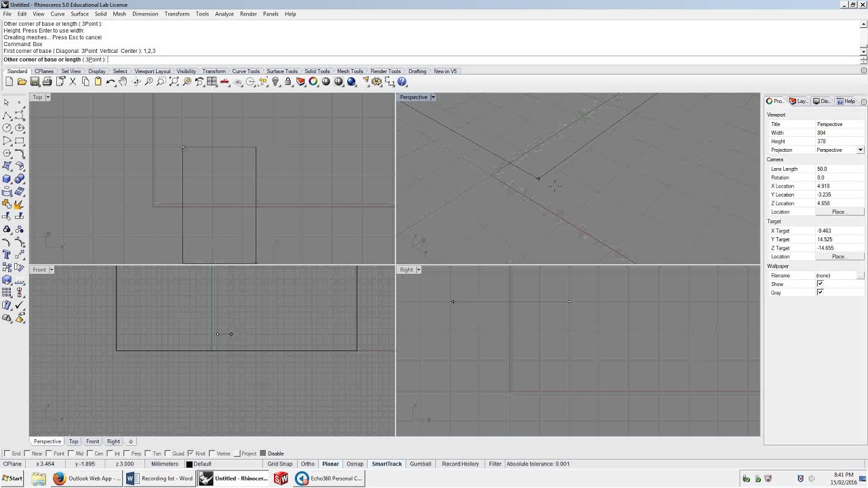
Task: Switch to the Solid Tools toolbar tab
Action: tap(317, 71)
